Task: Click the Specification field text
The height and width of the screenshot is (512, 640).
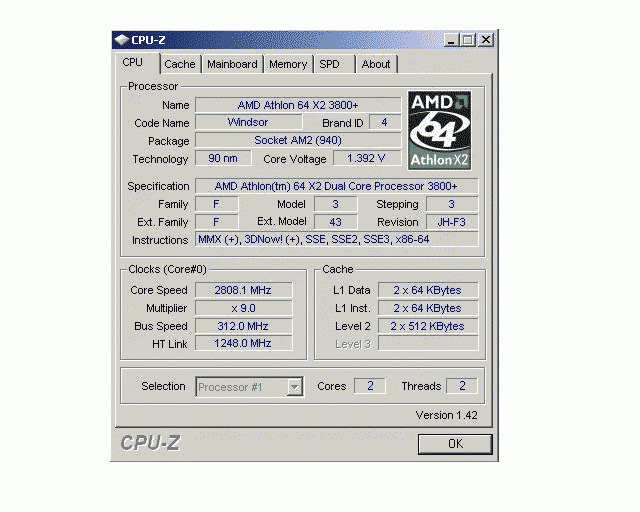Action: coord(336,186)
